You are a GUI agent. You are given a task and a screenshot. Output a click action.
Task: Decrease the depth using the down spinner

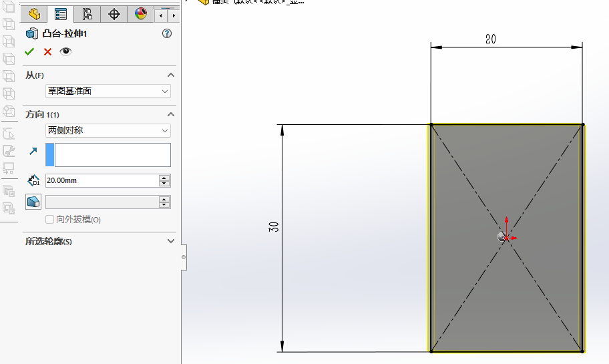pos(164,184)
